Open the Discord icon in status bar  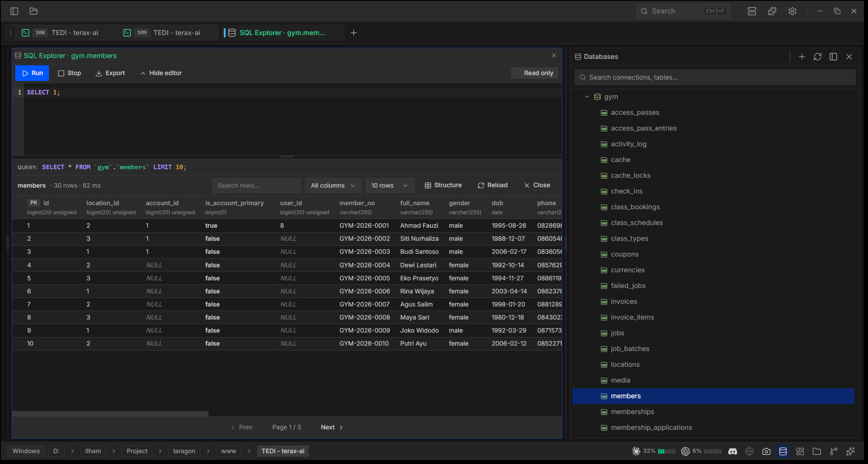(733, 451)
